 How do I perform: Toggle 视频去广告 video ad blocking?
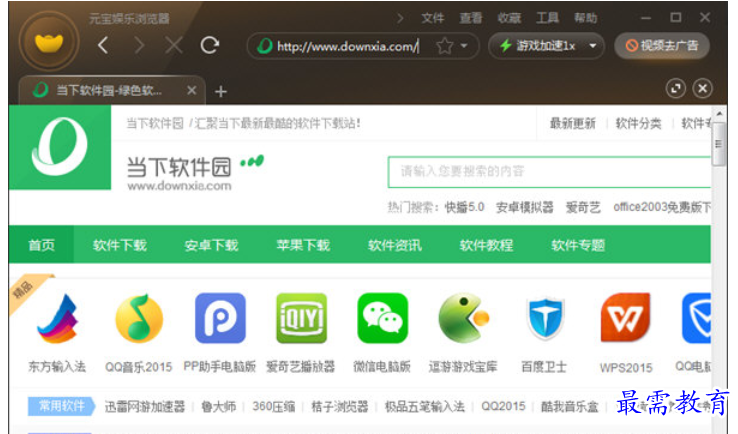pos(661,46)
